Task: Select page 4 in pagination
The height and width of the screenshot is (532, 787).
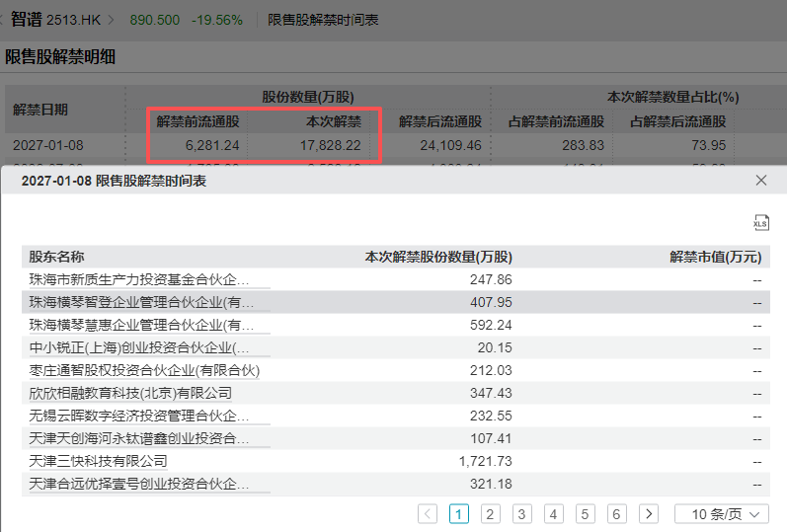Action: coord(554,514)
